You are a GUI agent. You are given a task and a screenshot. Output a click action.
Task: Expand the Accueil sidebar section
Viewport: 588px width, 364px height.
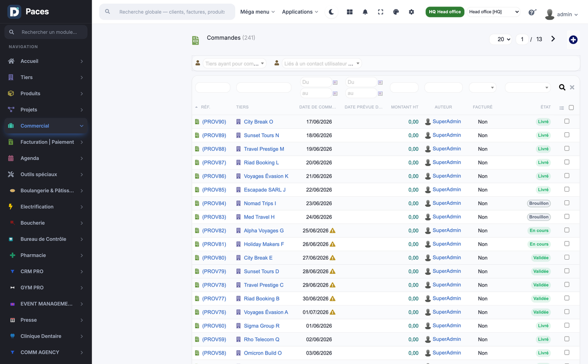[46, 61]
